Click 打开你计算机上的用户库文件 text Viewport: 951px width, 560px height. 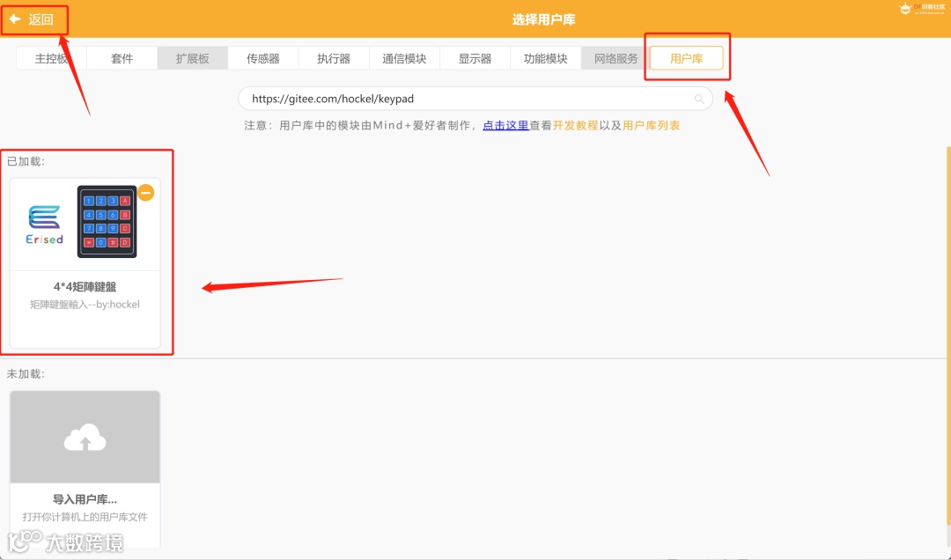tap(85, 517)
